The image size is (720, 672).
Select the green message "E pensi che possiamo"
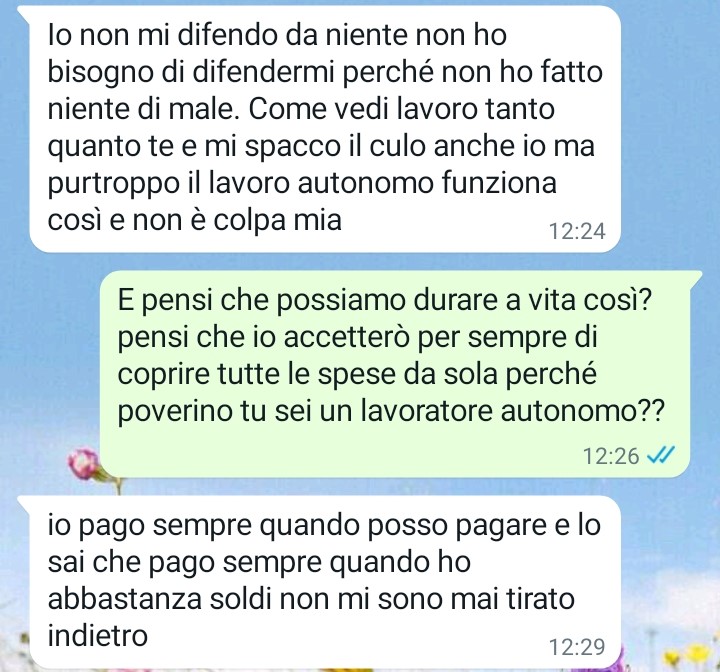[395, 374]
